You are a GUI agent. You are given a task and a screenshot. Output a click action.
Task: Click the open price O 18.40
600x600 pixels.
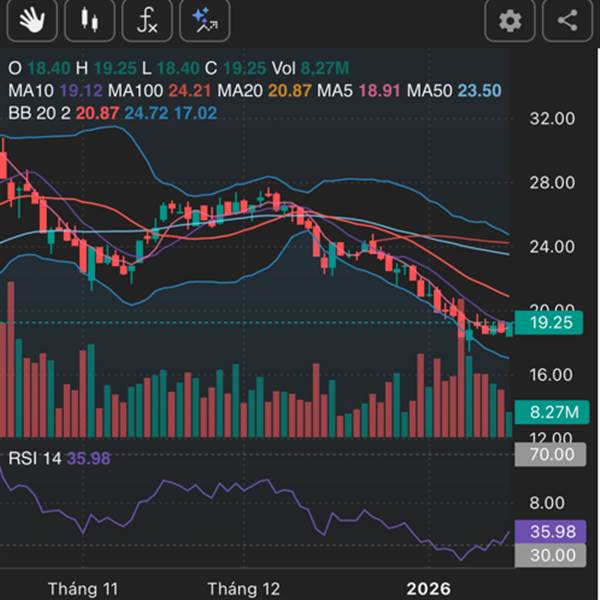39,68
